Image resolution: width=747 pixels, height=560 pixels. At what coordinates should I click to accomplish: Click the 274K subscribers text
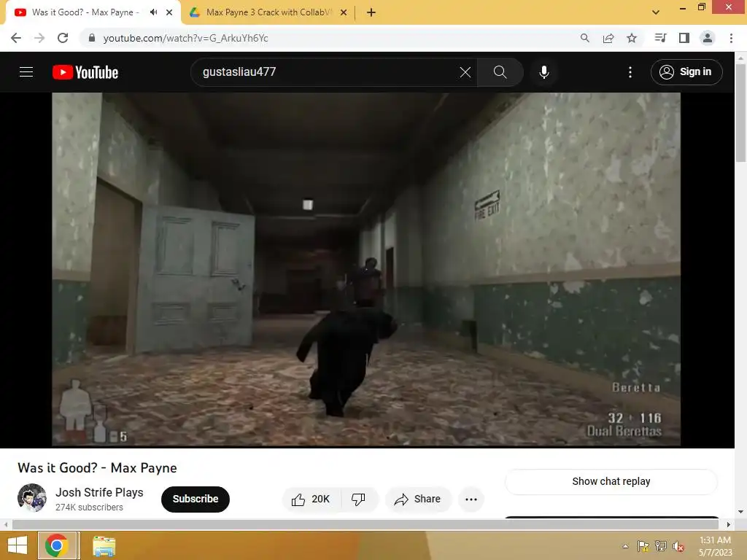(89, 507)
